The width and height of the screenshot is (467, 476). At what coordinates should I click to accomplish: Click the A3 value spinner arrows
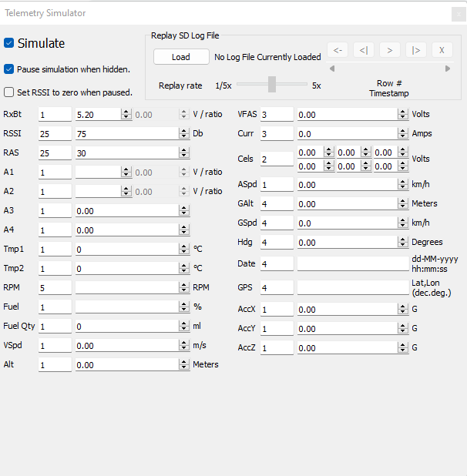point(183,211)
